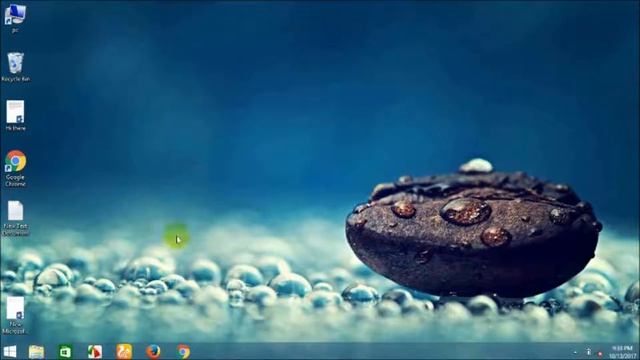Open the white system tray icon next to clock
This screenshot has height=360, width=640.
(x=588, y=352)
